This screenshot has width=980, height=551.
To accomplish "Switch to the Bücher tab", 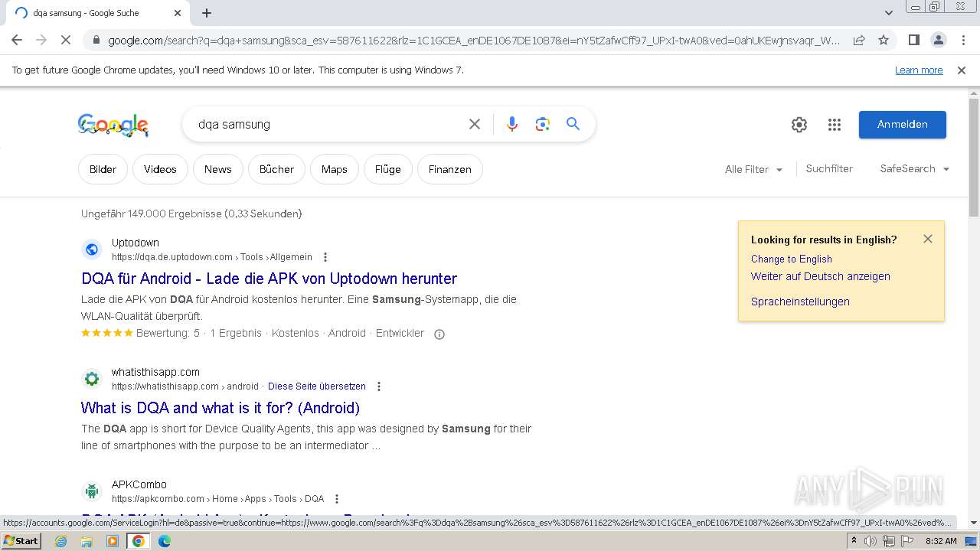I will point(276,169).
